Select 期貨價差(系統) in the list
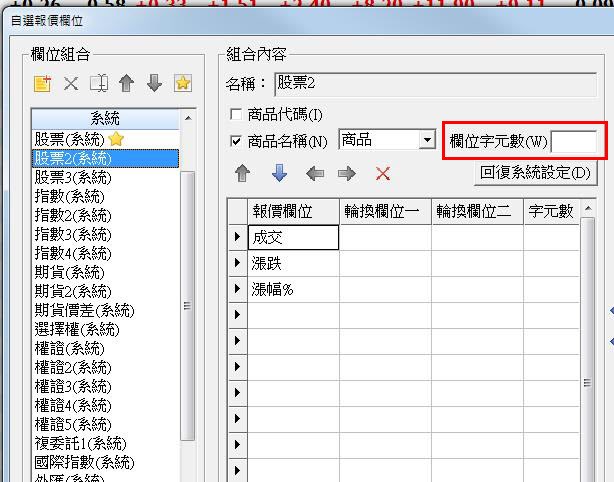This screenshot has height=482, width=614. coord(105,311)
